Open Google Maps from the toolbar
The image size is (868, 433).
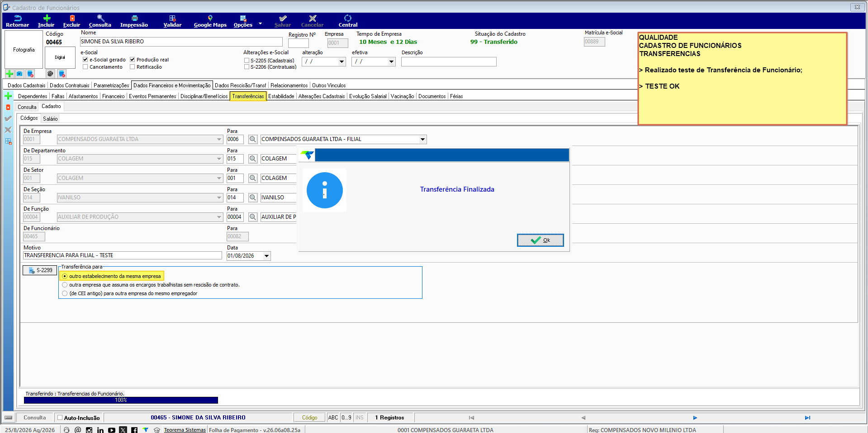coord(210,21)
